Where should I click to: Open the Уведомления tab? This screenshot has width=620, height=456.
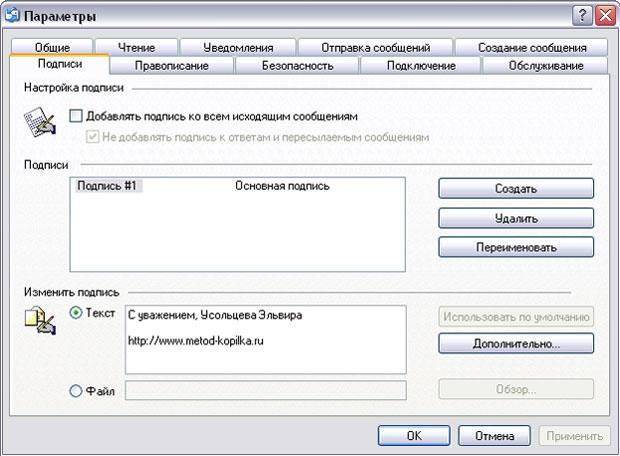[x=239, y=47]
